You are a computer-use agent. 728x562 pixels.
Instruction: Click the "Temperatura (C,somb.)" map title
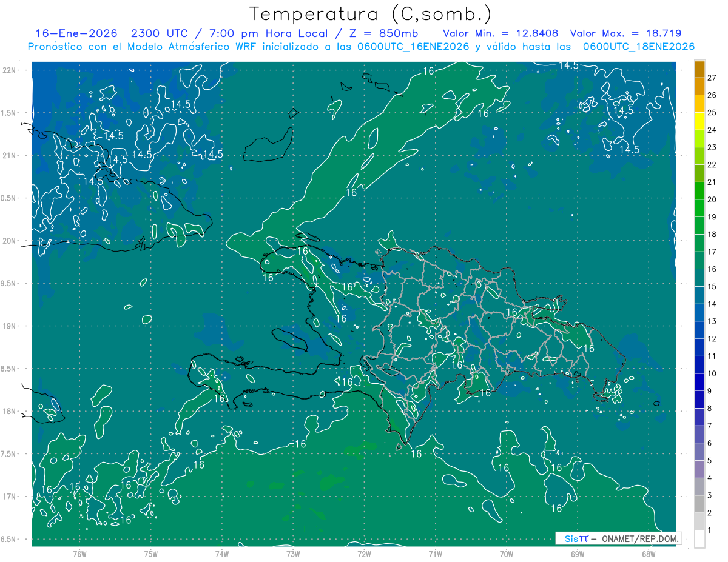370,14
